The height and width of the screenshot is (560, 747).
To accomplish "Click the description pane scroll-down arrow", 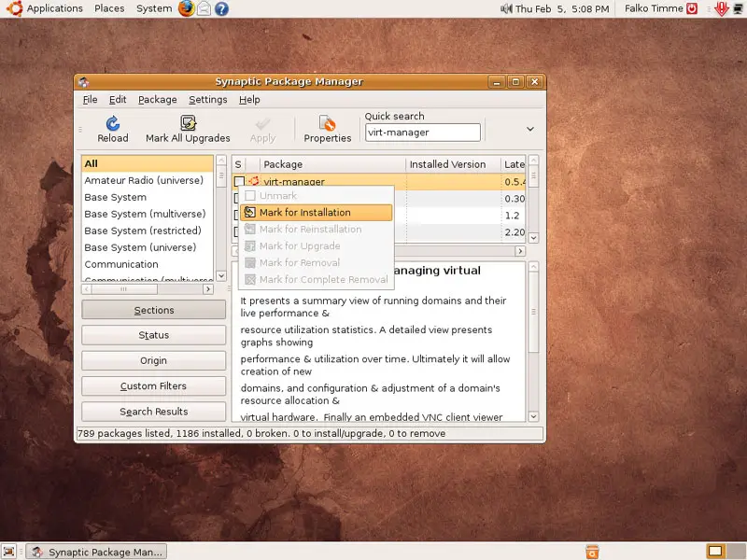I will click(533, 416).
